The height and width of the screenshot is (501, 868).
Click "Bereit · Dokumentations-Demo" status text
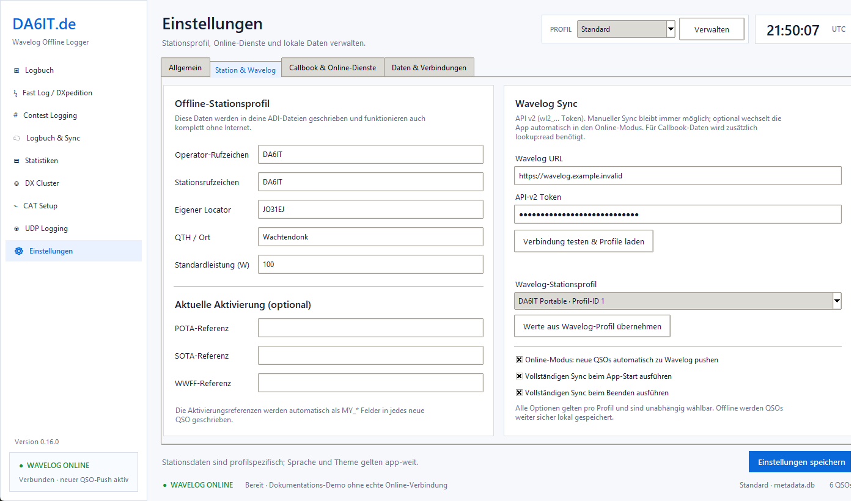(x=346, y=485)
